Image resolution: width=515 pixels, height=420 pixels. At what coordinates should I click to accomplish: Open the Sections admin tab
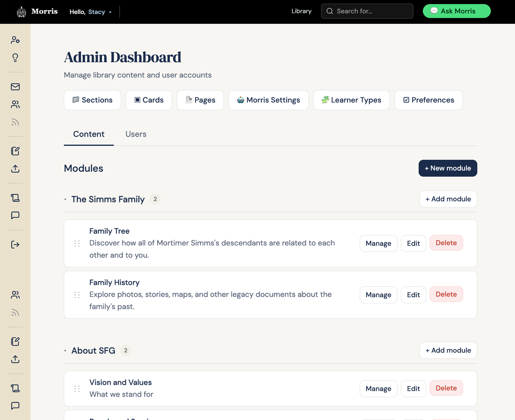pos(92,100)
